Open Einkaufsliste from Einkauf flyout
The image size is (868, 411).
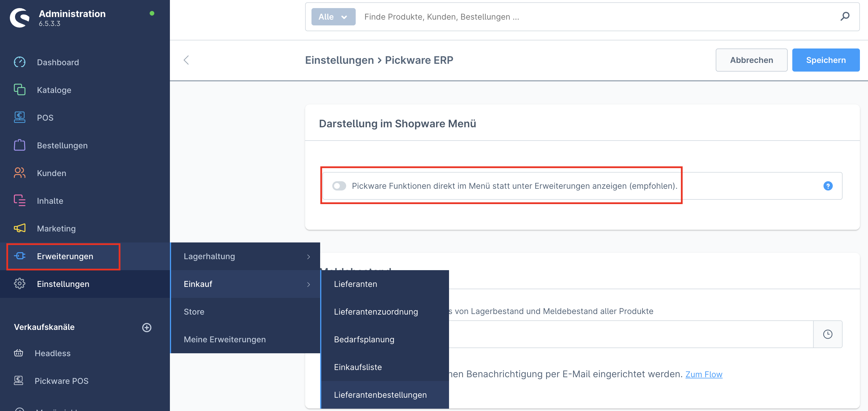pyautogui.click(x=385, y=367)
